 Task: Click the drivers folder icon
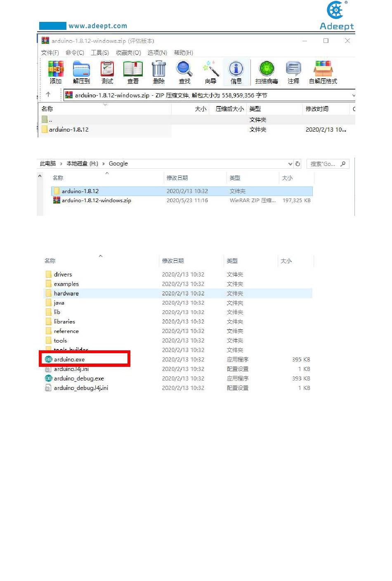click(49, 274)
